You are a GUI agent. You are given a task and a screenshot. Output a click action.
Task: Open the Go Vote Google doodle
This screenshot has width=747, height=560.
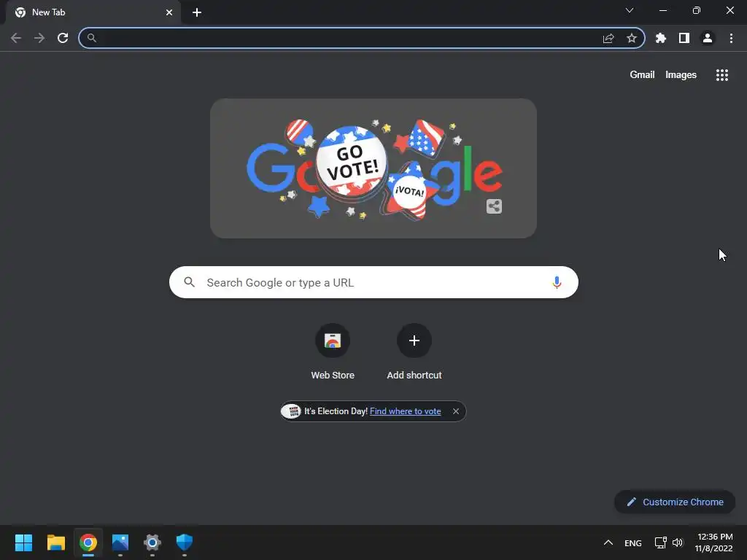pos(373,168)
